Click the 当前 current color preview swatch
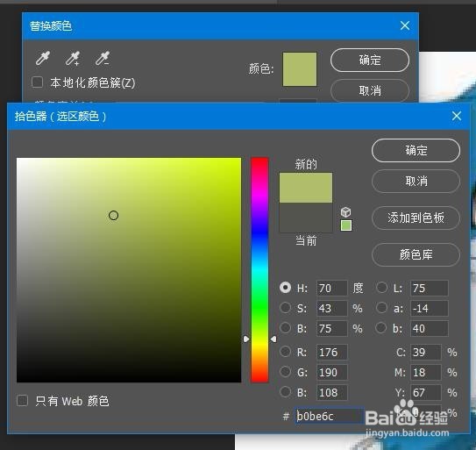Image resolution: width=476 pixels, height=450 pixels. tap(306, 218)
